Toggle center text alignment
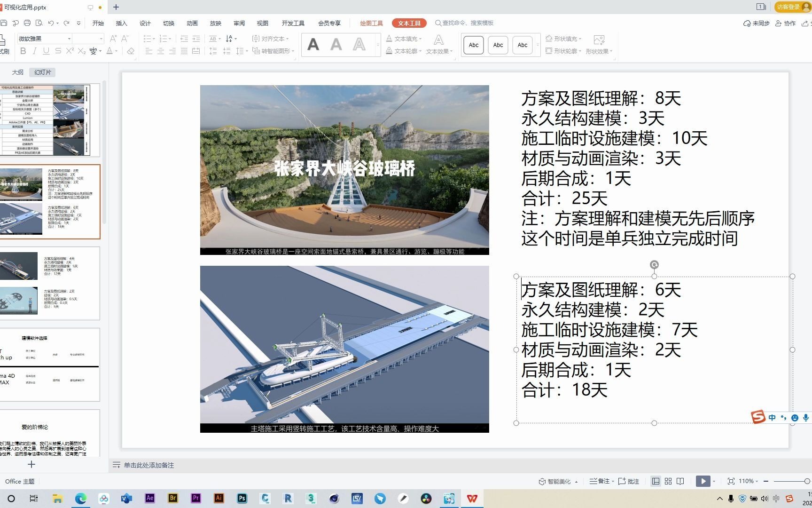812x508 pixels. (x=161, y=51)
